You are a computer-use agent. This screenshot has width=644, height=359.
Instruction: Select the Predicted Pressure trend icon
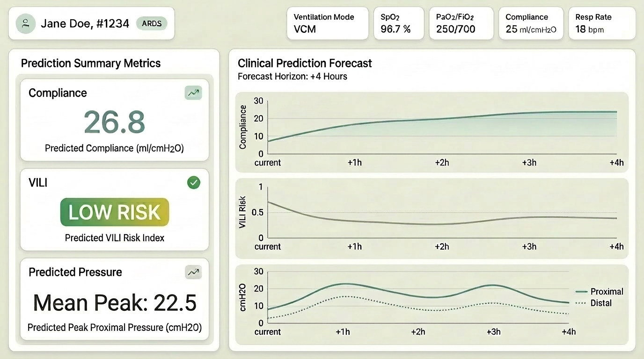[193, 272]
